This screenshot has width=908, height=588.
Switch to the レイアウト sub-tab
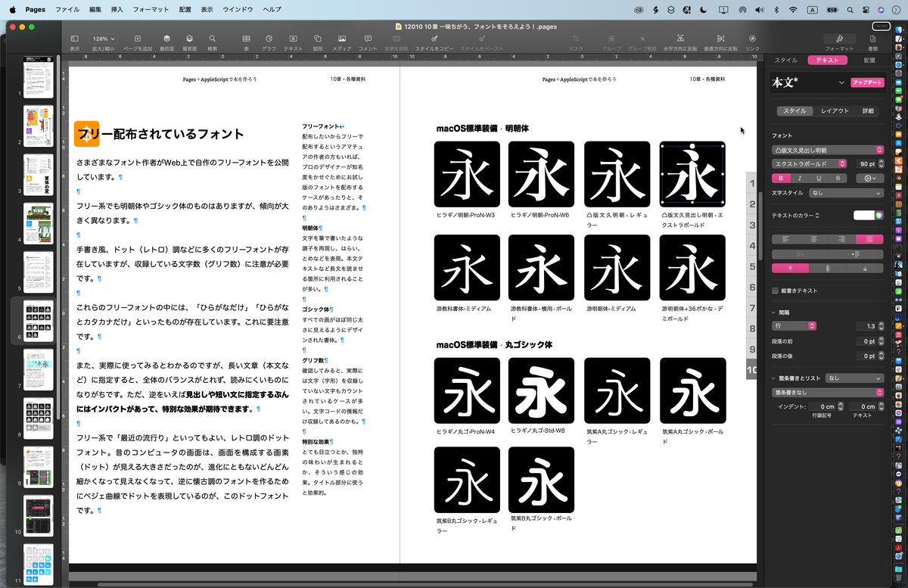pyautogui.click(x=835, y=110)
